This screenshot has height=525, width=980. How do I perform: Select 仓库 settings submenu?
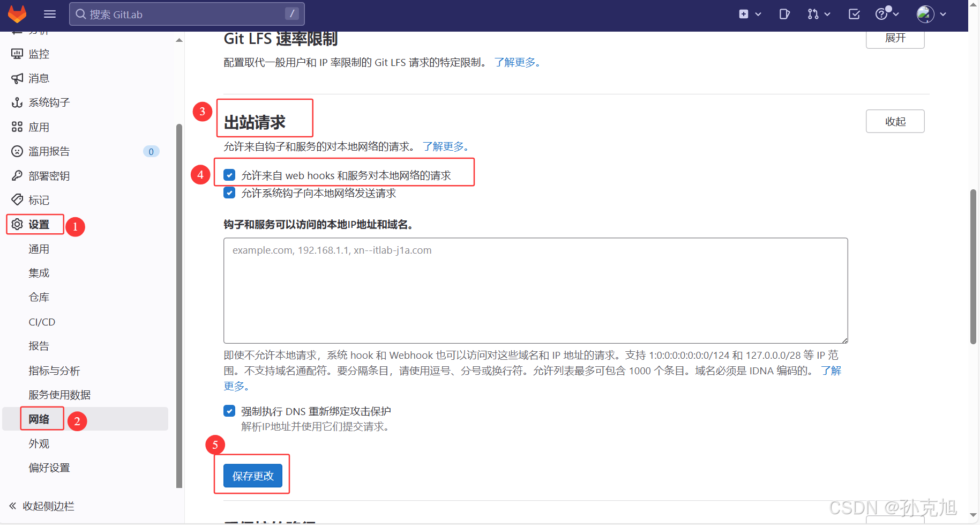coord(39,297)
